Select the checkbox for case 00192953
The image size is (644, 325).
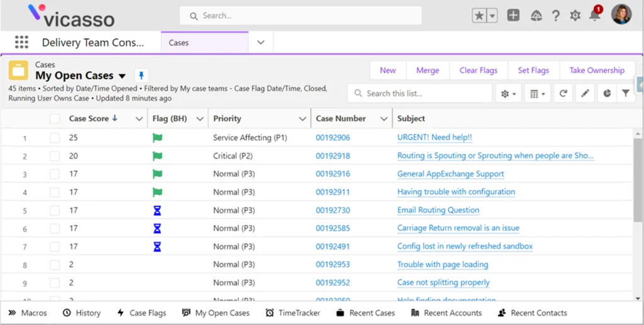click(55, 265)
